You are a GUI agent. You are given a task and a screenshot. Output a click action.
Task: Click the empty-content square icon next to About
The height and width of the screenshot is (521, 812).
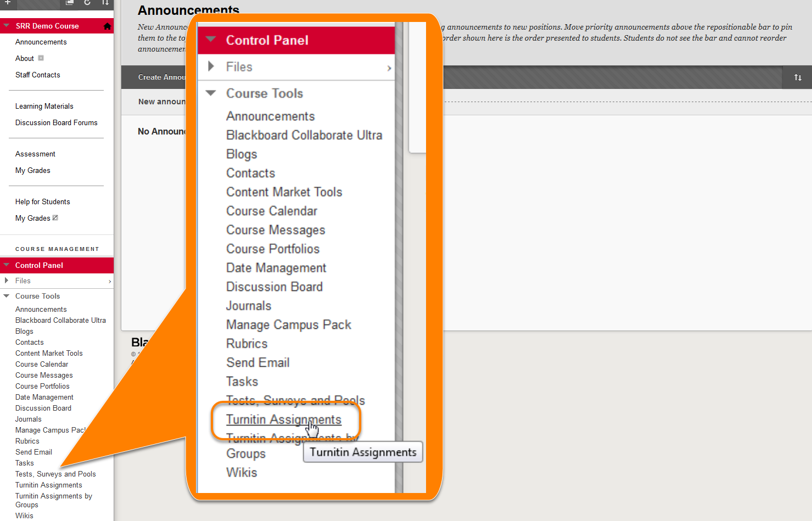[x=41, y=58]
